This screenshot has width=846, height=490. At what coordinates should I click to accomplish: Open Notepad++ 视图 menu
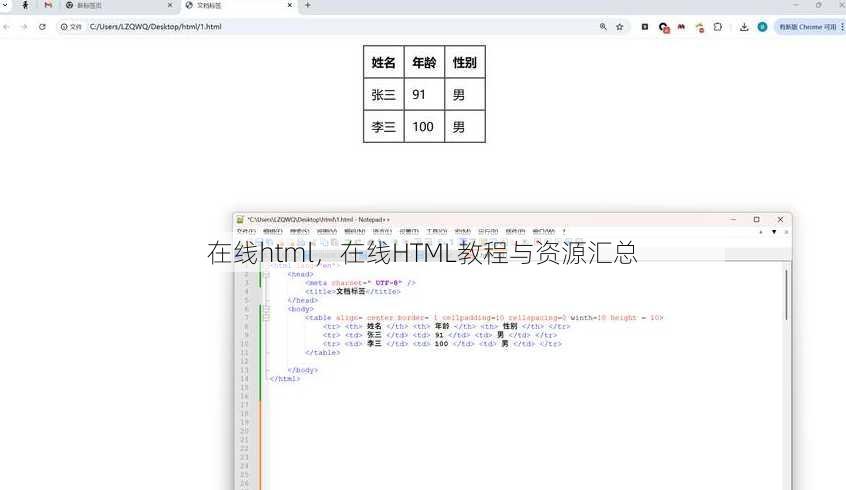327,232
